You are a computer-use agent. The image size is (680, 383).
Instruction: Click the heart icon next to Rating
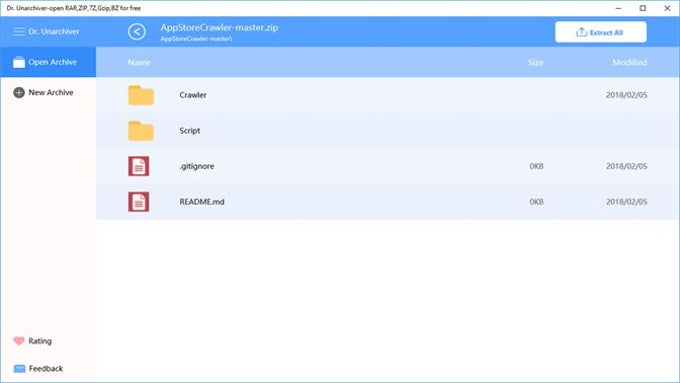(x=19, y=341)
